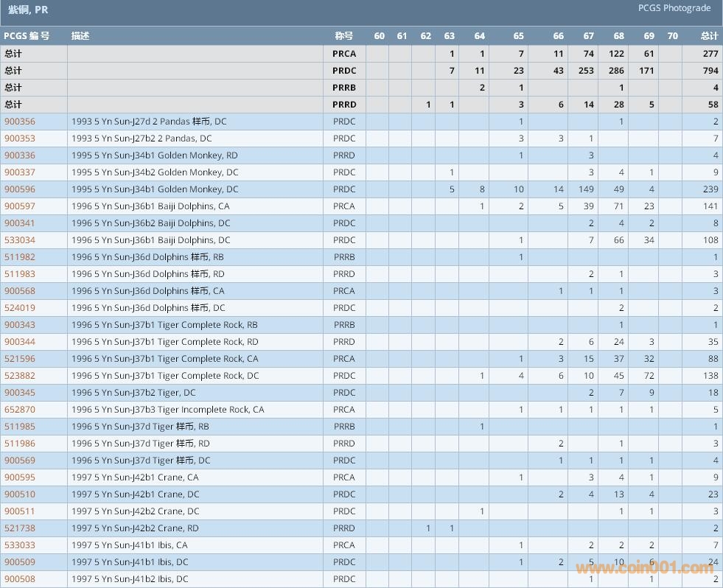Screen dimensions: 723x588
Task: Open the 521738 Crane RD link
Action: click(x=20, y=528)
